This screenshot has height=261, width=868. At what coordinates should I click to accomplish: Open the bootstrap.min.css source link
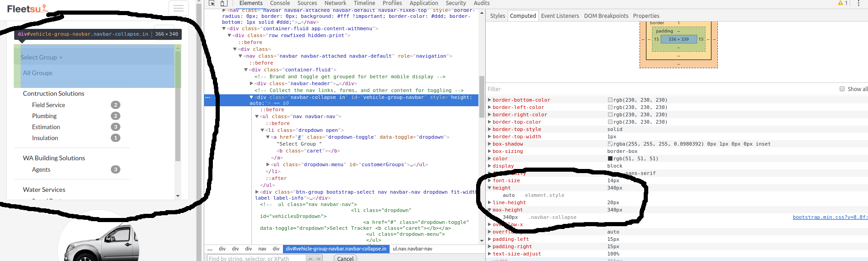[x=830, y=217]
